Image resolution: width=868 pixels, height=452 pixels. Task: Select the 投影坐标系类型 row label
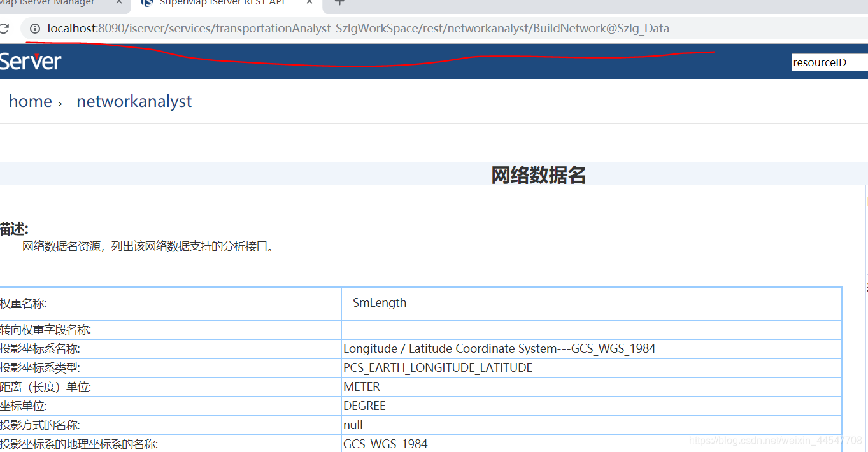pos(39,368)
